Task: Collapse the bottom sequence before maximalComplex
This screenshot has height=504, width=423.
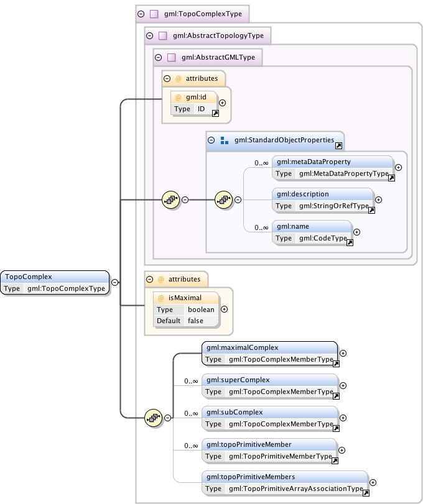Action: coord(167,418)
